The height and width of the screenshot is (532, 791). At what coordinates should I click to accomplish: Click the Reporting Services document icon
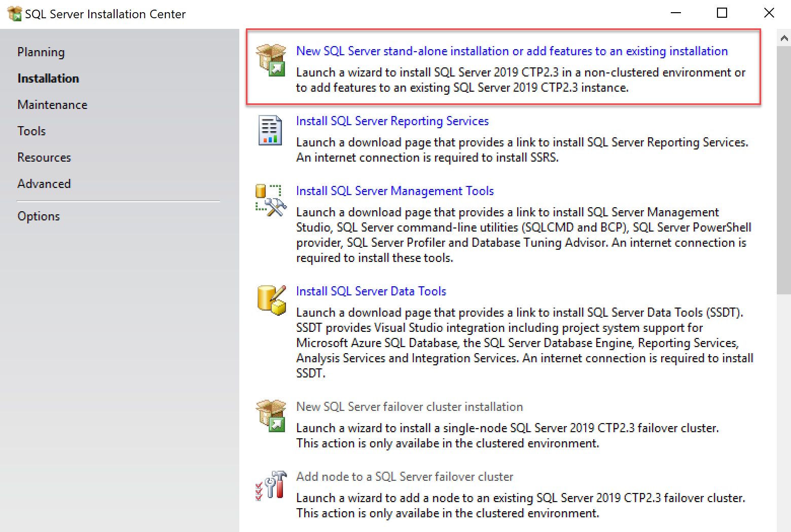click(270, 130)
